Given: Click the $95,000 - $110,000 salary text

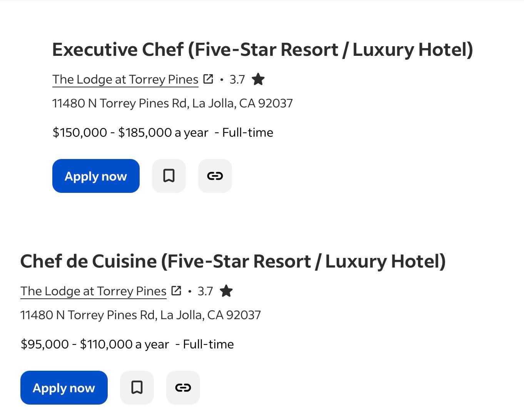Looking at the screenshot, I should point(95,344).
